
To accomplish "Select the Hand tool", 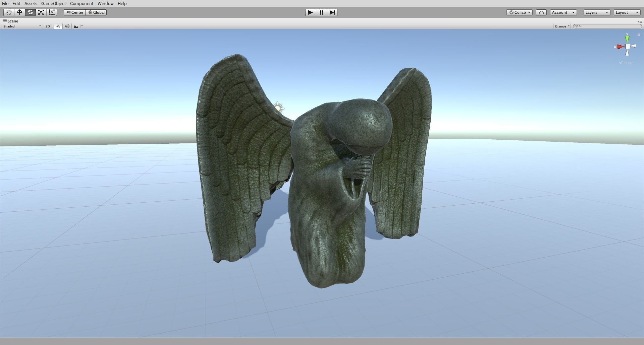I will [x=8, y=12].
